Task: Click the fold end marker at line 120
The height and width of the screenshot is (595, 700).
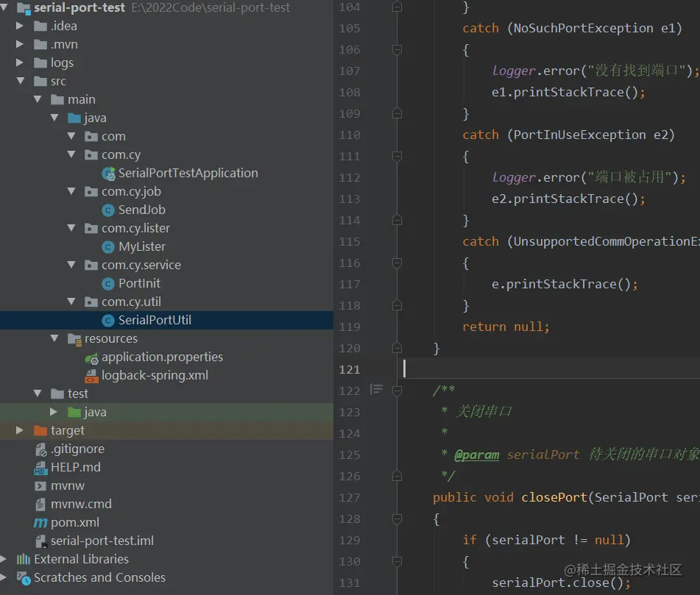Action: pos(397,348)
